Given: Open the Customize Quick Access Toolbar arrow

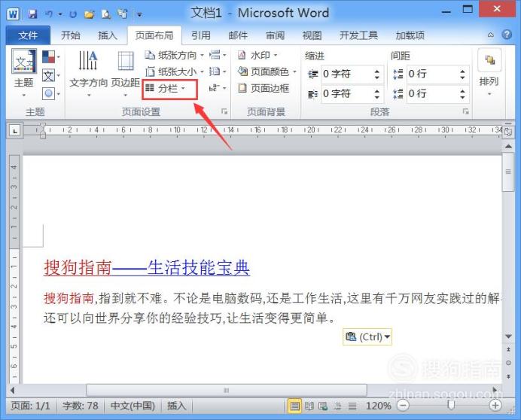Looking at the screenshot, I should point(139,14).
